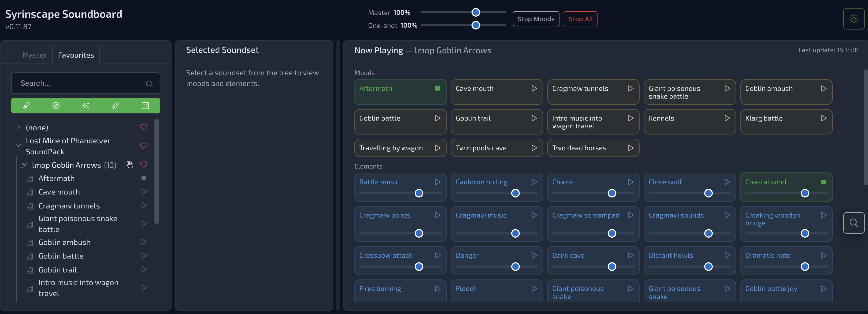Select the rocket category filter icon

coord(115,106)
